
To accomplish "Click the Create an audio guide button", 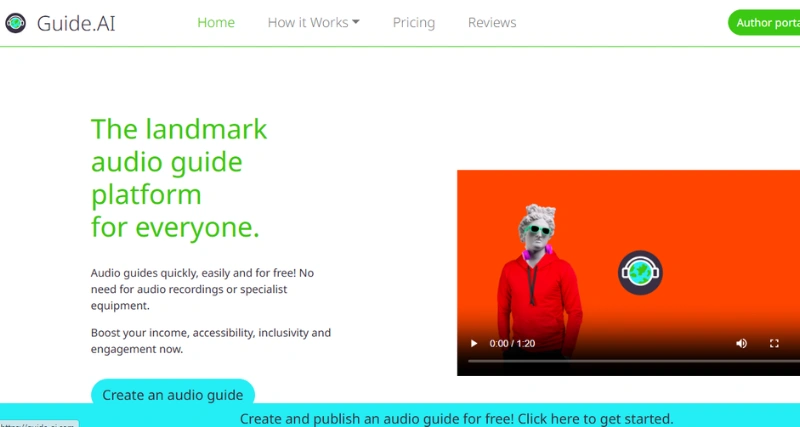I will (172, 393).
